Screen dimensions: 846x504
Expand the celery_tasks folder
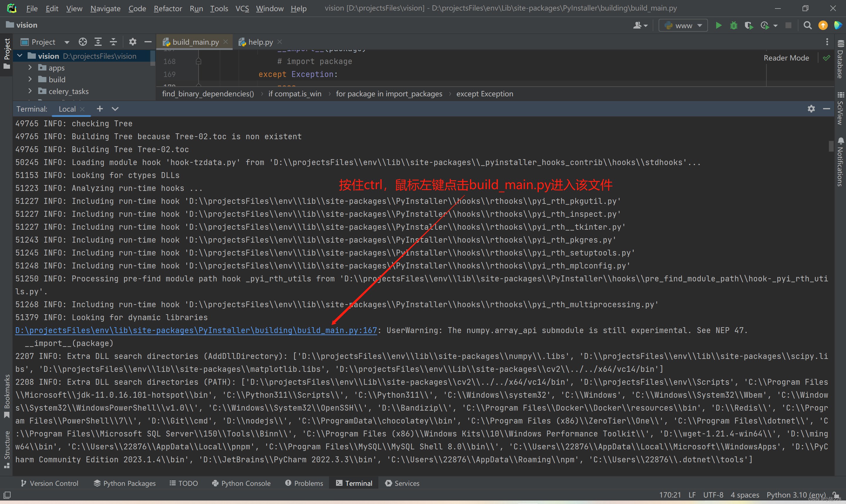(x=30, y=91)
